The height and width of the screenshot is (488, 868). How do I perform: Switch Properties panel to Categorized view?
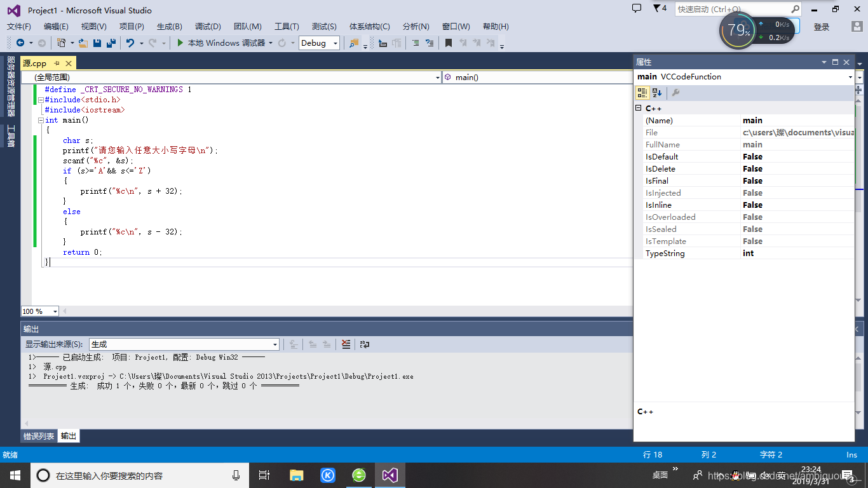click(x=642, y=93)
